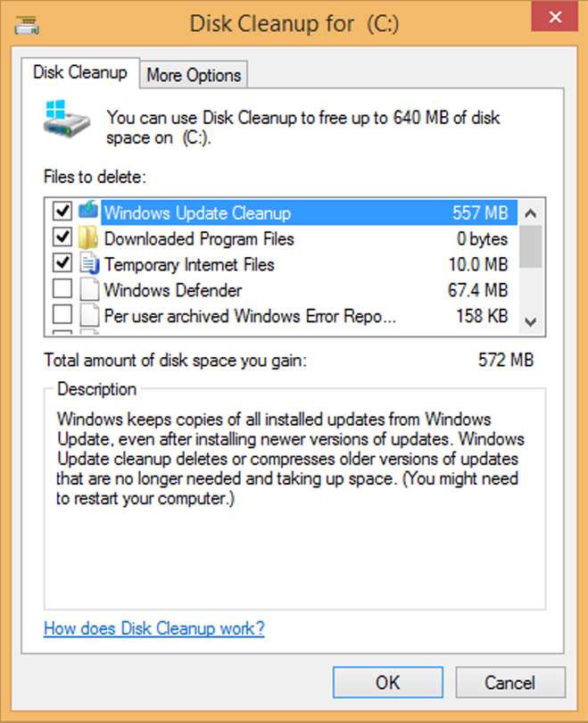The image size is (588, 723).
Task: Click the file list scroll down arrow
Action: click(x=530, y=321)
